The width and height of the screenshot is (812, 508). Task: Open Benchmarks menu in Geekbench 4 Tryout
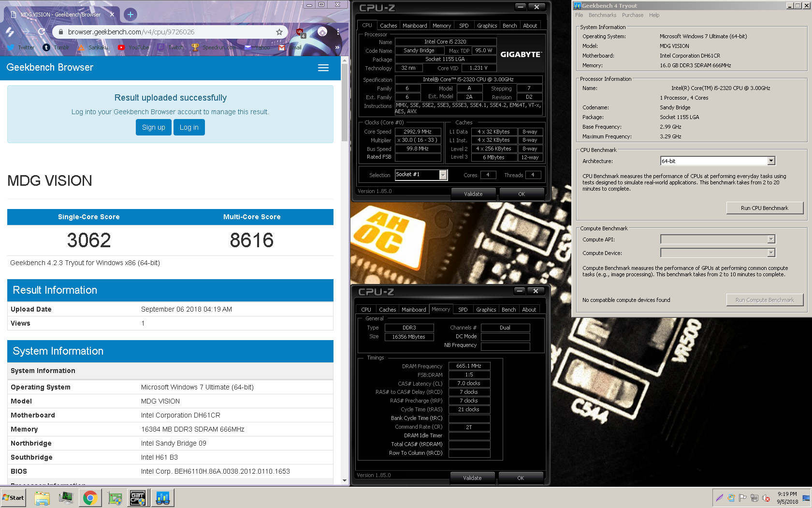[603, 15]
